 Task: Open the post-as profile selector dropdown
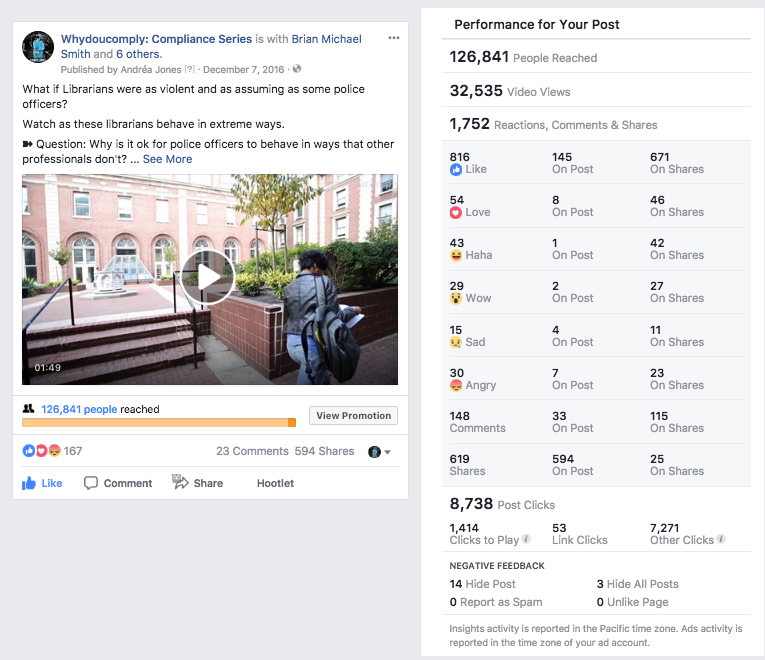(380, 452)
